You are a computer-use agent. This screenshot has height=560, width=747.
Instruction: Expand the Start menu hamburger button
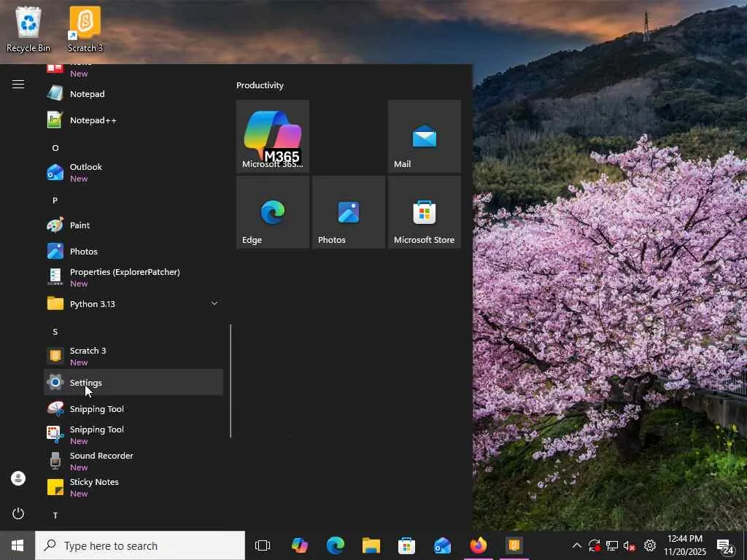point(18,85)
